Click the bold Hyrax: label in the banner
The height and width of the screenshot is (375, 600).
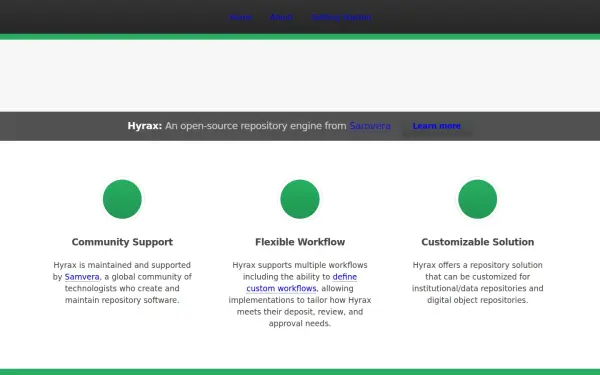145,126
